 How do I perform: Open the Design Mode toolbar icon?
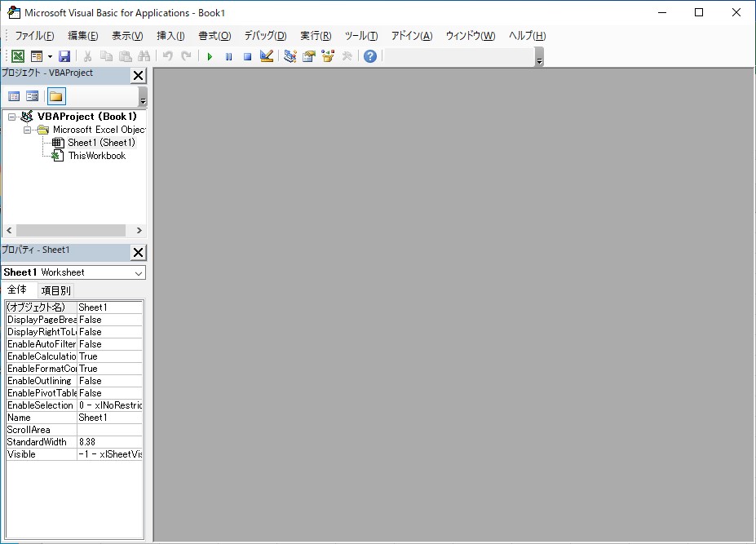265,55
